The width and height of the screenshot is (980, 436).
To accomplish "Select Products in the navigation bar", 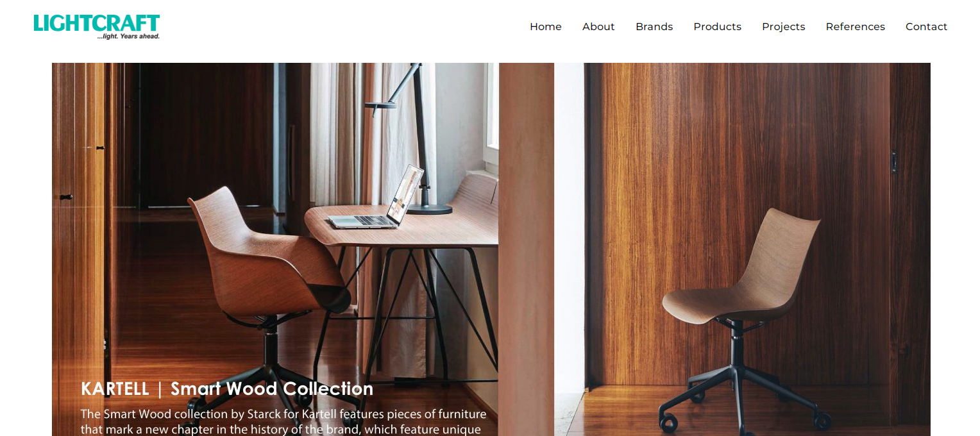I will point(717,27).
